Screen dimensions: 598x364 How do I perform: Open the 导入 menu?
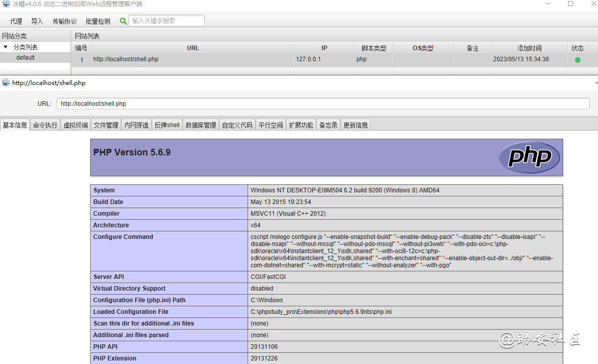[x=37, y=21]
